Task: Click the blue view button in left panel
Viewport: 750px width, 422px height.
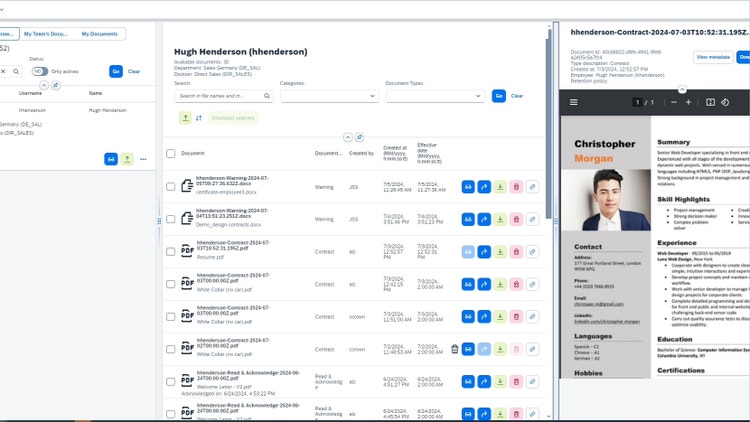Action: pyautogui.click(x=111, y=159)
